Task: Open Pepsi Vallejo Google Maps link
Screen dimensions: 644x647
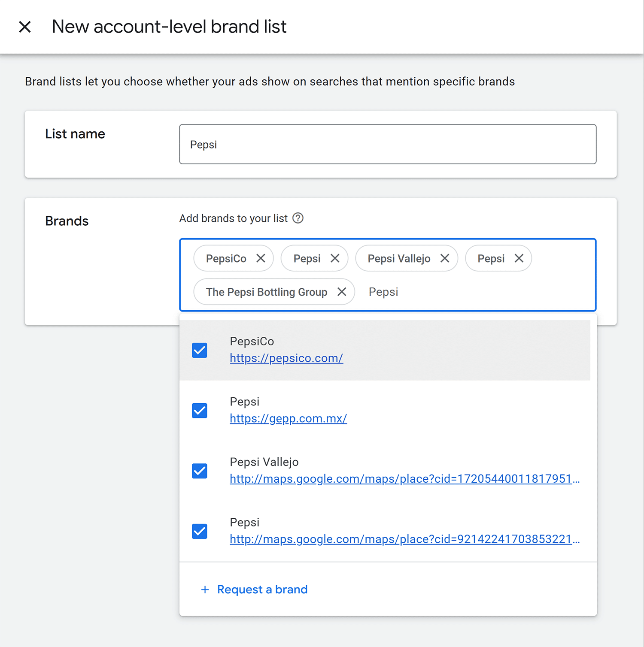Action: pyautogui.click(x=404, y=479)
